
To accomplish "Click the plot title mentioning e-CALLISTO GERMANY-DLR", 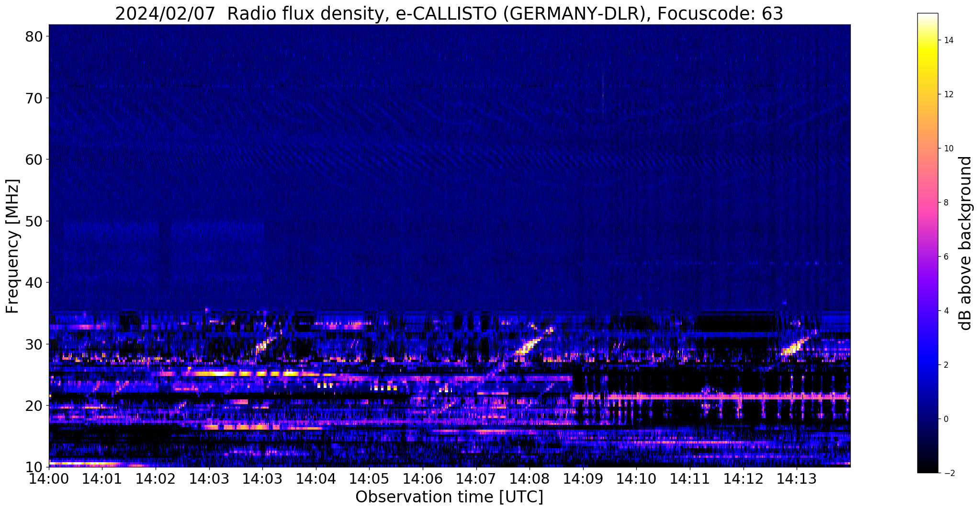I will (x=449, y=13).
